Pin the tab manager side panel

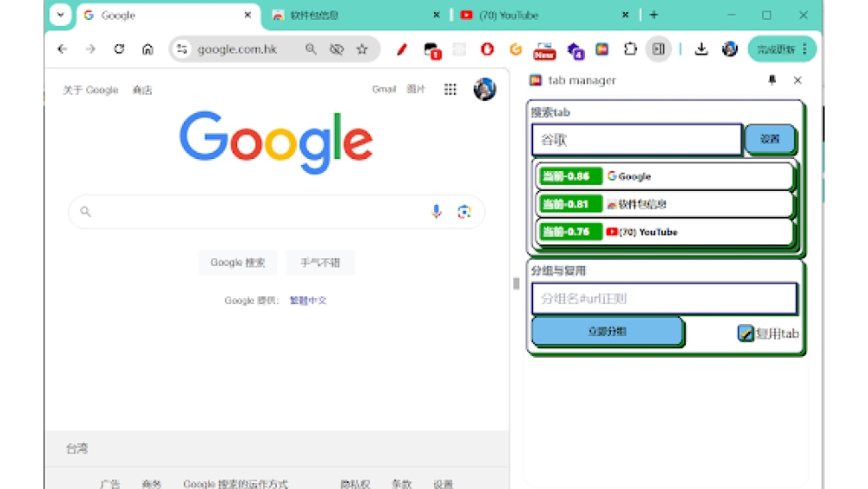pyautogui.click(x=773, y=80)
